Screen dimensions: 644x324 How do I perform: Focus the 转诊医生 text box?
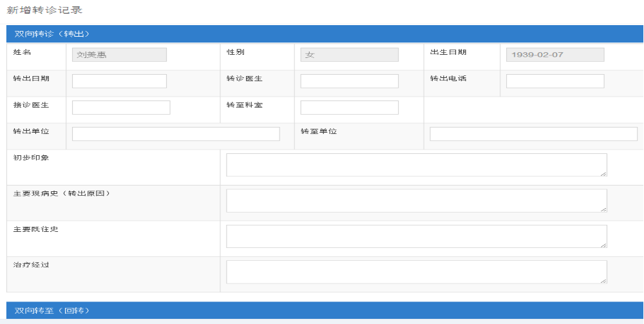coord(349,81)
